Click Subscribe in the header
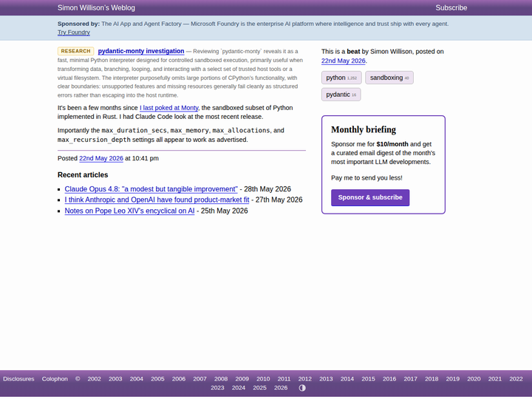Image resolution: width=532 pixels, height=399 pixels. 451,8
